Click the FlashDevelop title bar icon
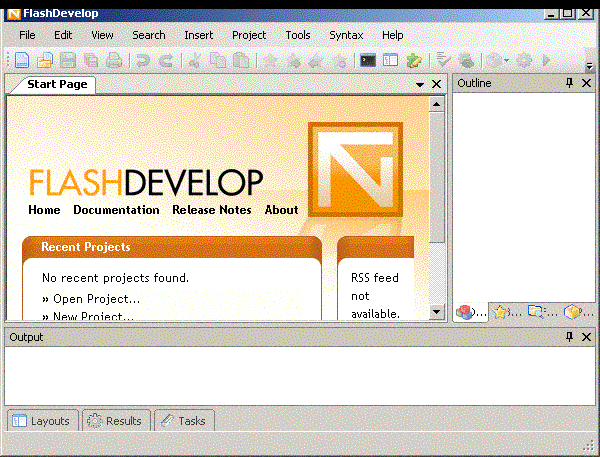 tap(14, 14)
